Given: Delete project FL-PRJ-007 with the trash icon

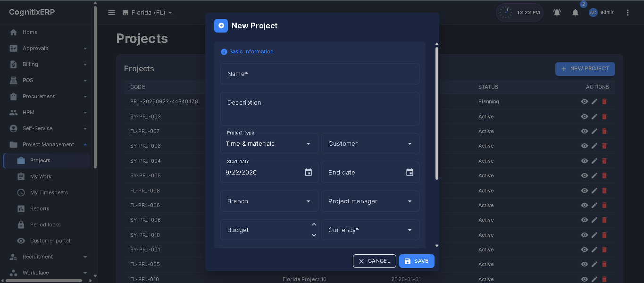Looking at the screenshot, I should pyautogui.click(x=604, y=131).
